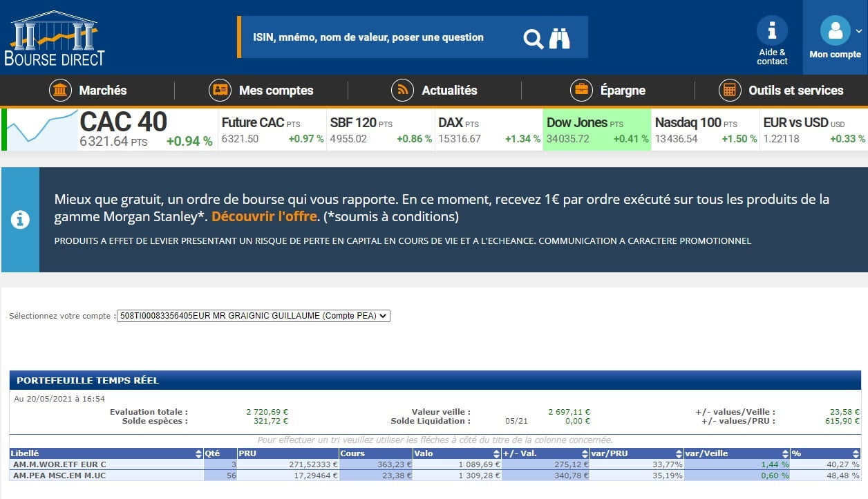Click Valo value 1 089,69 €

pos(480,464)
